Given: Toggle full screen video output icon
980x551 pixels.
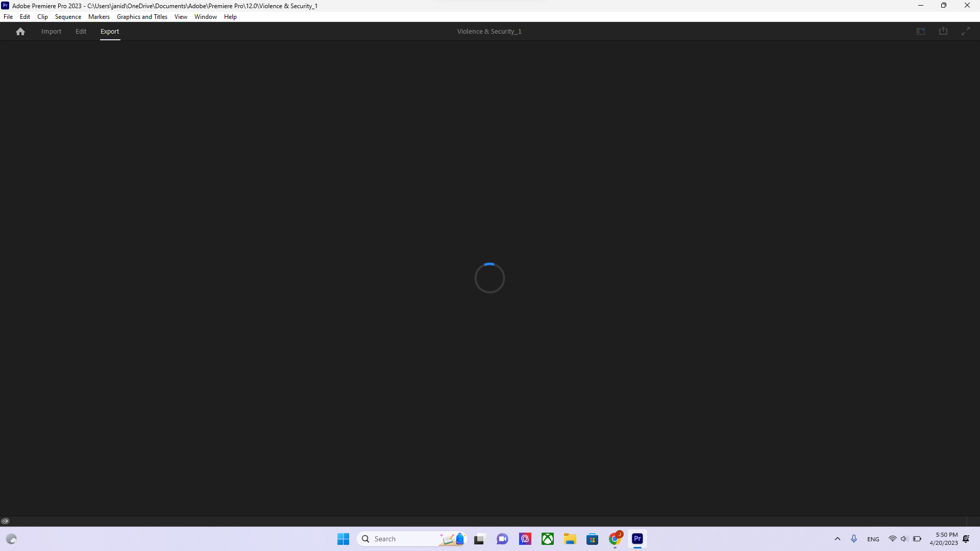Looking at the screenshot, I should (966, 32).
